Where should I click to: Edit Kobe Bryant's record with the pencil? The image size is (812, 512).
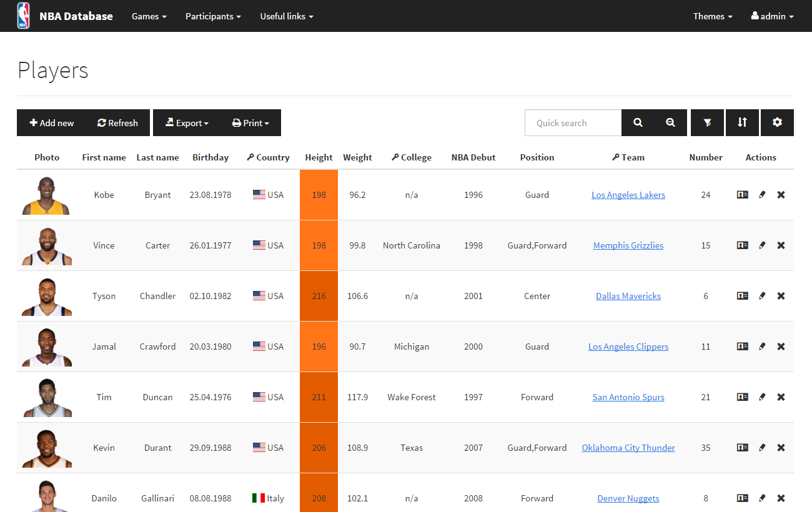click(x=762, y=195)
